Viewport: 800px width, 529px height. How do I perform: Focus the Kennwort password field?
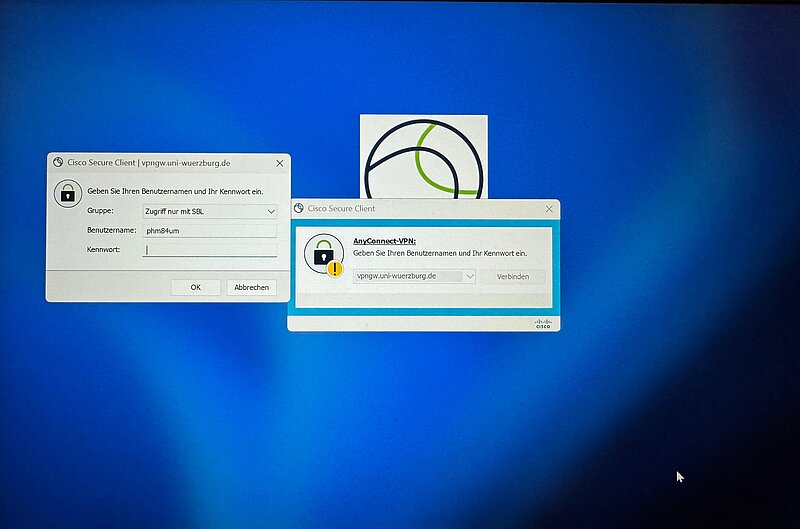(x=210, y=250)
